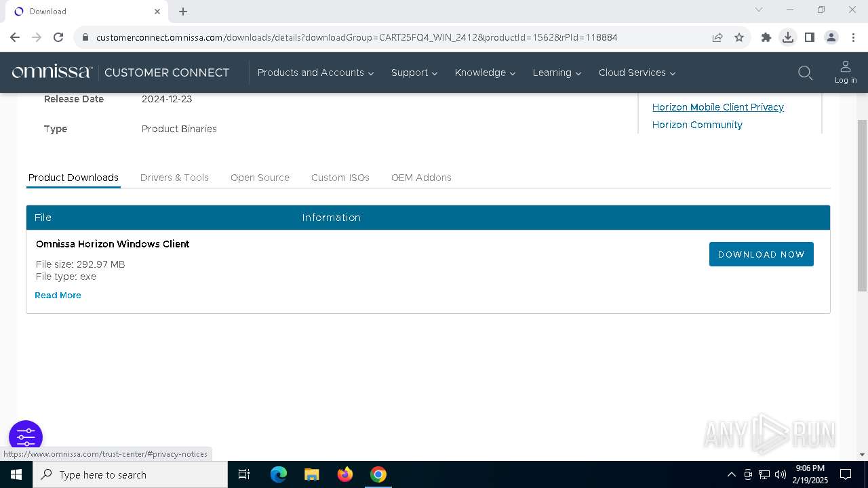Click the browser forward arrow
868x488 pixels.
click(x=37, y=37)
